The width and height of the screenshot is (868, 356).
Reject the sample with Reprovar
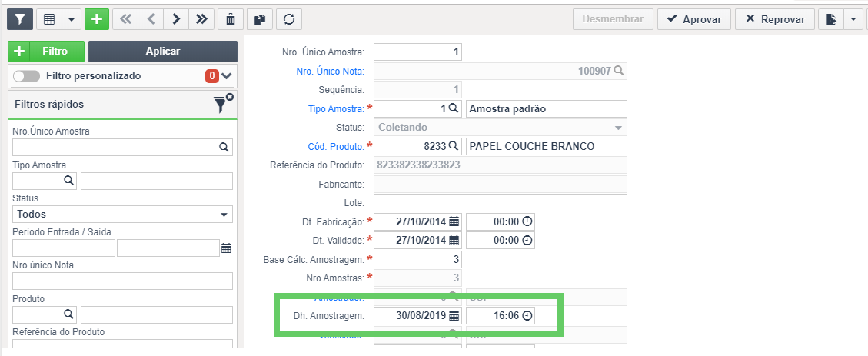[775, 19]
